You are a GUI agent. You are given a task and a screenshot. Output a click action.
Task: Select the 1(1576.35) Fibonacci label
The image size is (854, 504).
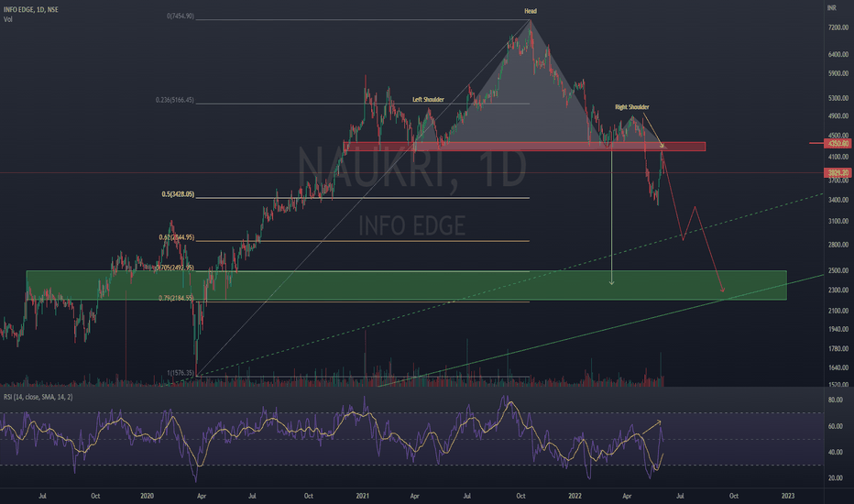click(x=181, y=373)
